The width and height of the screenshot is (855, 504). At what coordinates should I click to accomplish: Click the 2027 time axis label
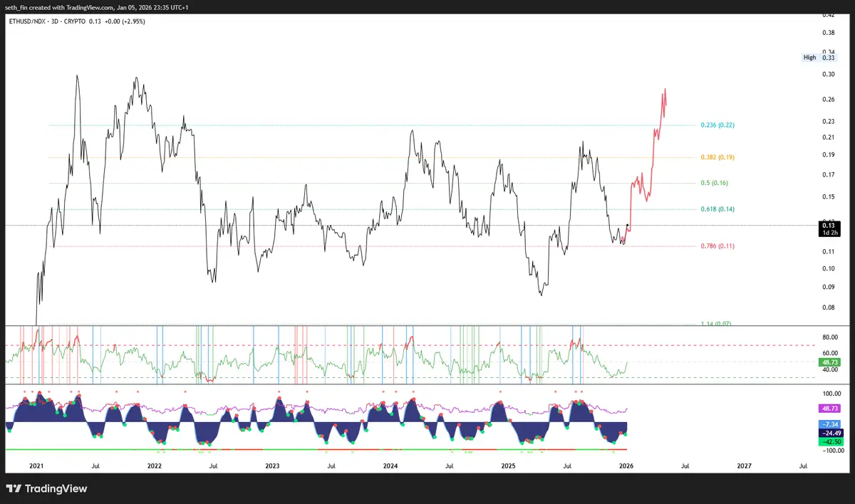coord(744,466)
